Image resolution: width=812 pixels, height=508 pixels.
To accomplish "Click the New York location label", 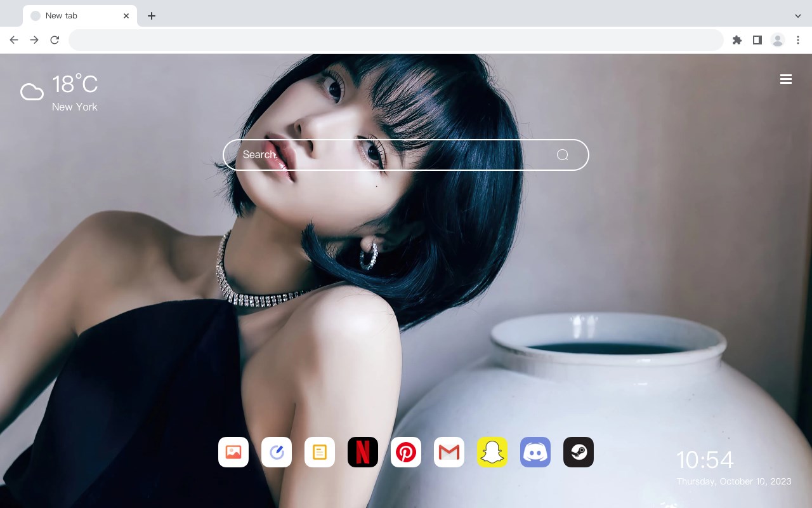I will click(75, 107).
